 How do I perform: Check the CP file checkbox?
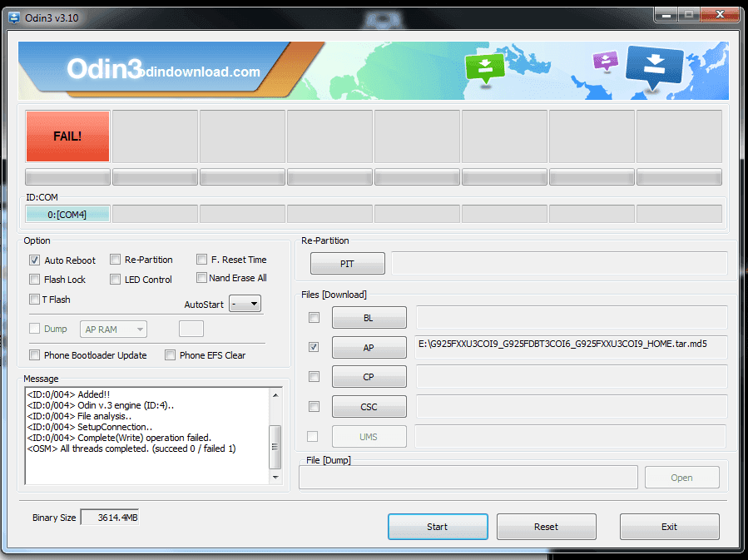click(x=314, y=377)
